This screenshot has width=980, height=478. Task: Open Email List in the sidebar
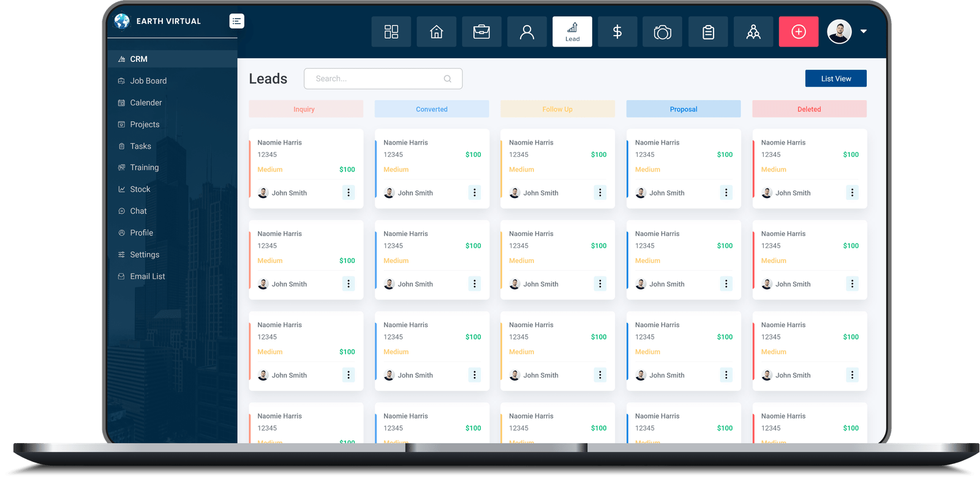click(148, 276)
